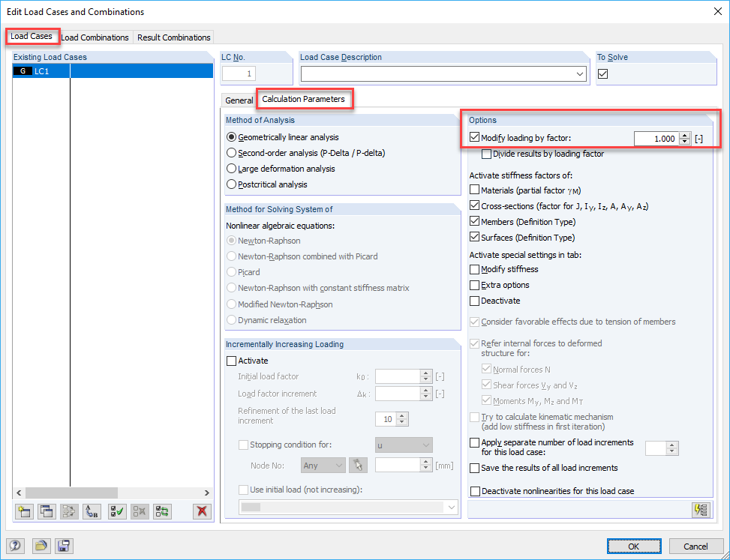Viewport: 730px width, 560px height.
Task: Select Postcritical analysis
Action: [x=231, y=184]
